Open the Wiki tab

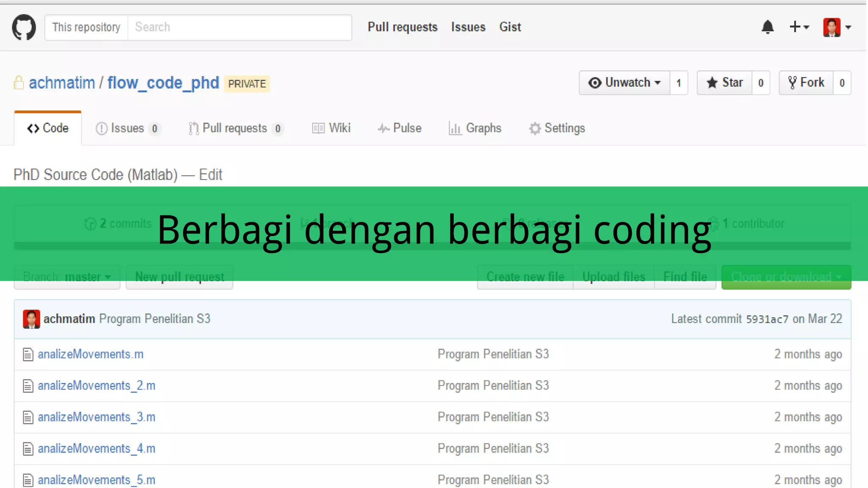pyautogui.click(x=331, y=128)
